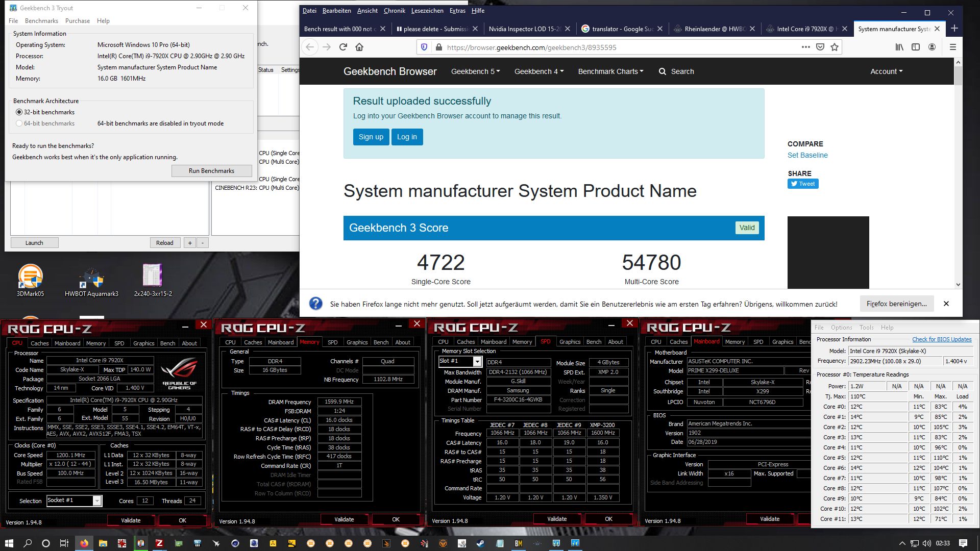The width and height of the screenshot is (980, 551).
Task: Click Validate in first CPU-Z window
Action: 131,520
